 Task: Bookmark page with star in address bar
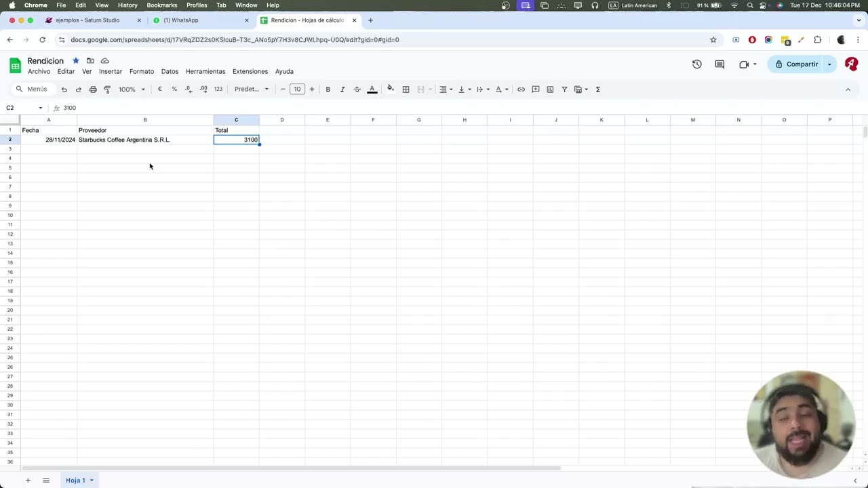point(713,40)
